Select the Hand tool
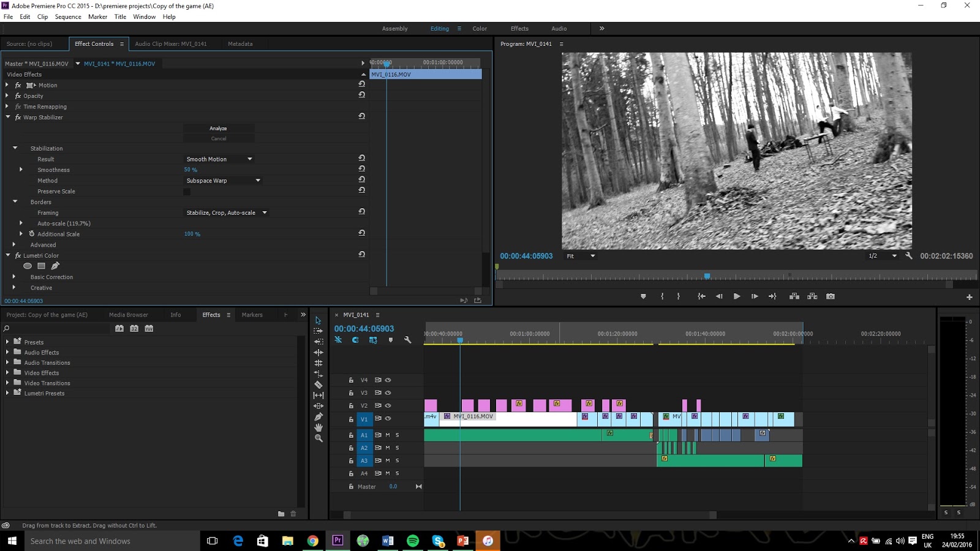Image resolution: width=980 pixels, height=551 pixels. point(318,427)
